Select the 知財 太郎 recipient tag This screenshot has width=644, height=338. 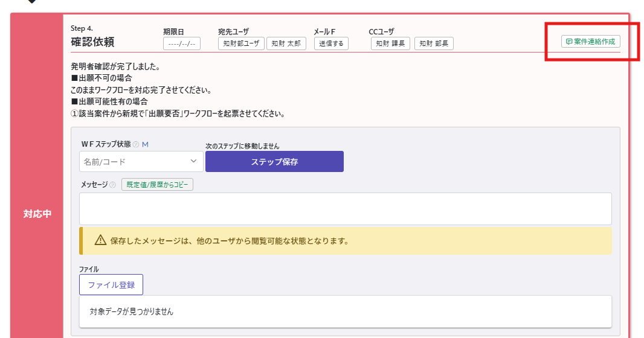click(286, 43)
